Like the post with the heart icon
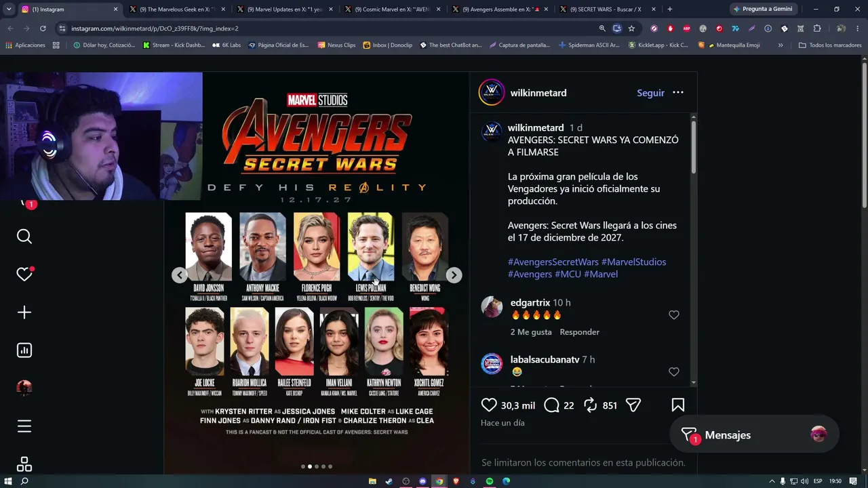 point(489,405)
